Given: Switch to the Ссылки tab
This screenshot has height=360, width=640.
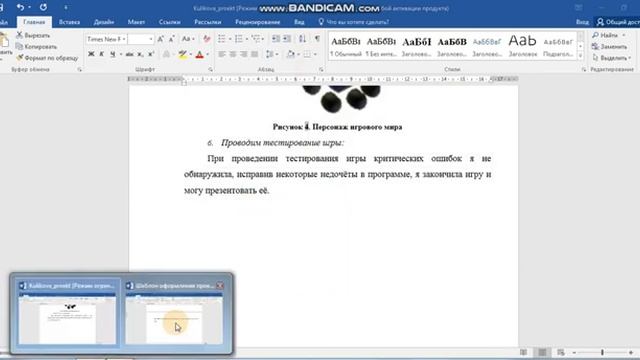Looking at the screenshot, I should pos(170,22).
